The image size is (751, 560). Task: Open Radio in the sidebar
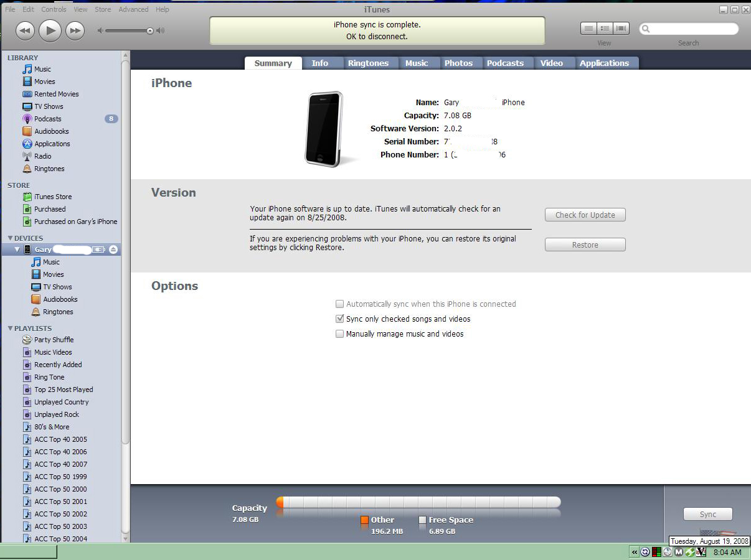pyautogui.click(x=42, y=156)
